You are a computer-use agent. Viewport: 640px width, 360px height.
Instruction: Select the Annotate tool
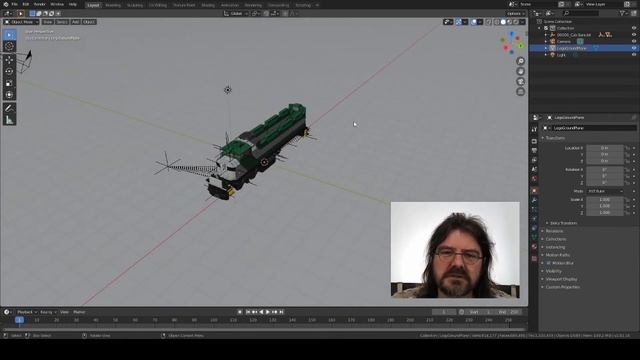(9, 108)
